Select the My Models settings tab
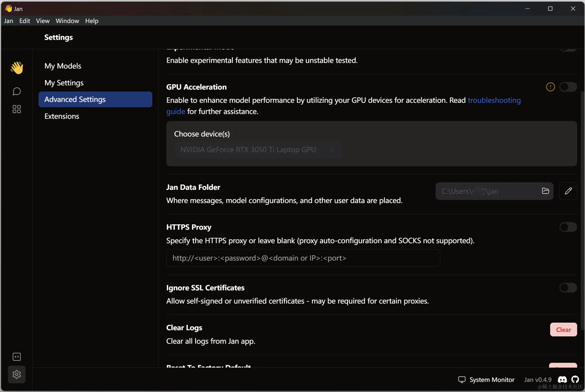Image resolution: width=585 pixels, height=392 pixels. 95,66
